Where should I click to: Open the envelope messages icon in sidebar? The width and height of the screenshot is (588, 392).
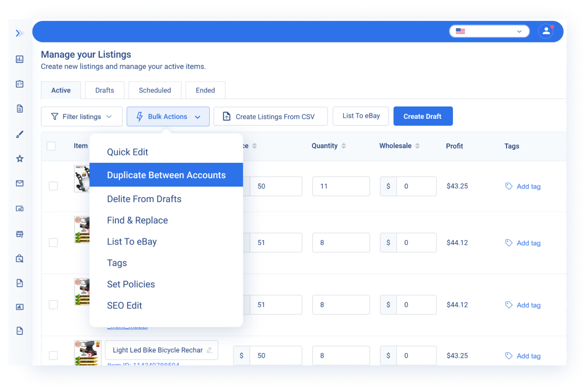point(19,183)
